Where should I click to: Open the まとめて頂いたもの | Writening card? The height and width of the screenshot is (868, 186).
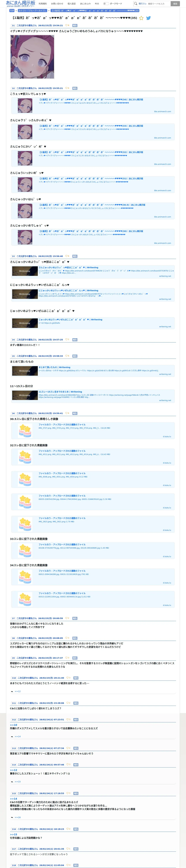pos(93,371)
